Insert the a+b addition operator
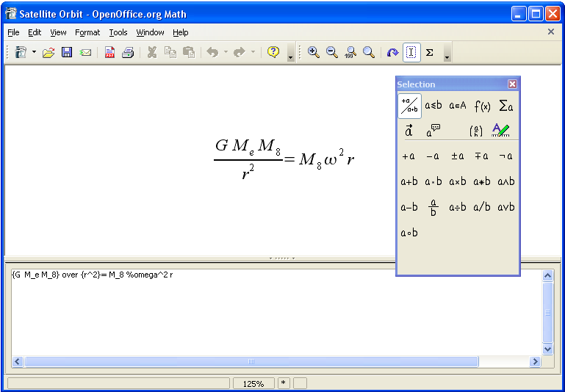Image resolution: width=565 pixels, height=392 pixels. [409, 181]
